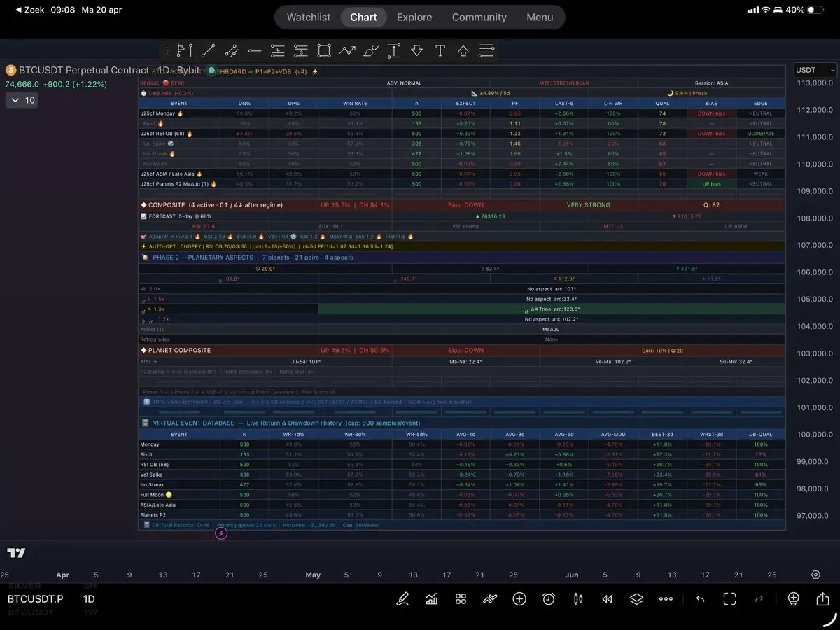Open the indicators chart icon
The height and width of the screenshot is (630, 840).
[x=432, y=599]
